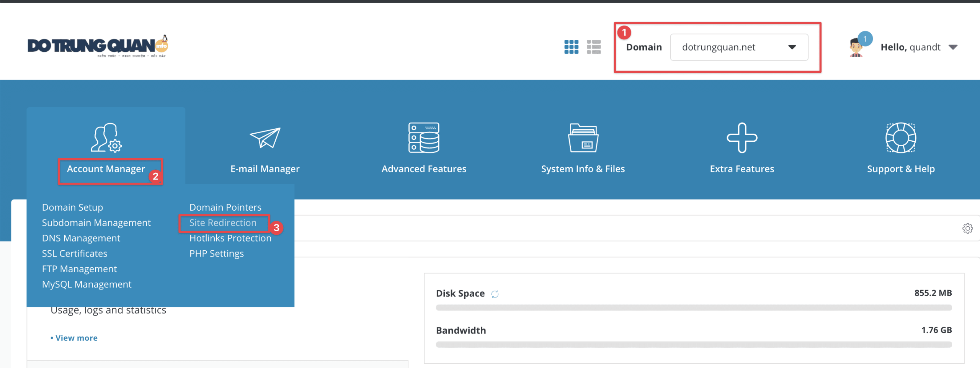
Task: Click the Do Trung Quan logo
Action: [x=98, y=46]
